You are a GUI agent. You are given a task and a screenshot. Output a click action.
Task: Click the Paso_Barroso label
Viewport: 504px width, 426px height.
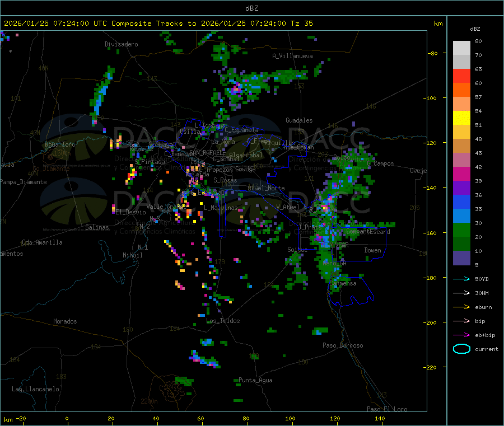(x=343, y=345)
